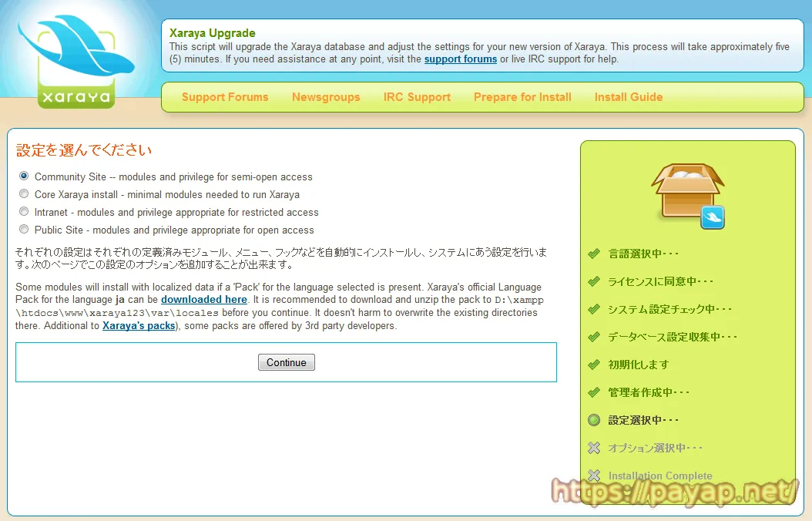The image size is (812, 521).
Task: Click the gray X next to Installation Complete
Action: click(595, 476)
